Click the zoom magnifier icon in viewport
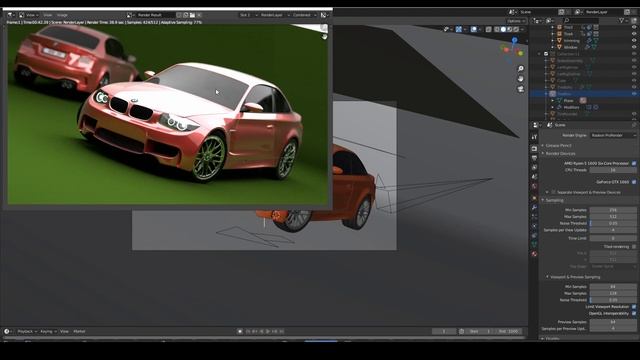This screenshot has width=640, height=360. [520, 69]
